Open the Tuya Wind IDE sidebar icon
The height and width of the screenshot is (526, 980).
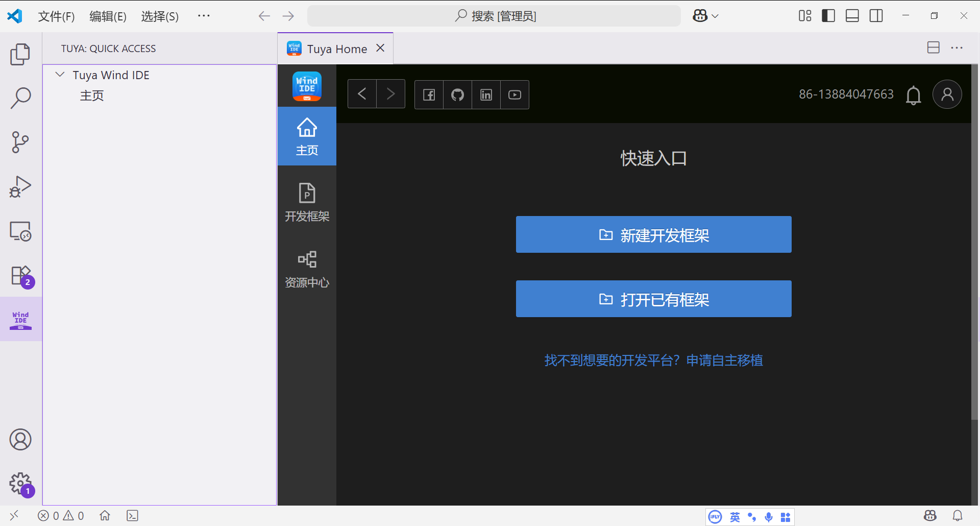20,318
